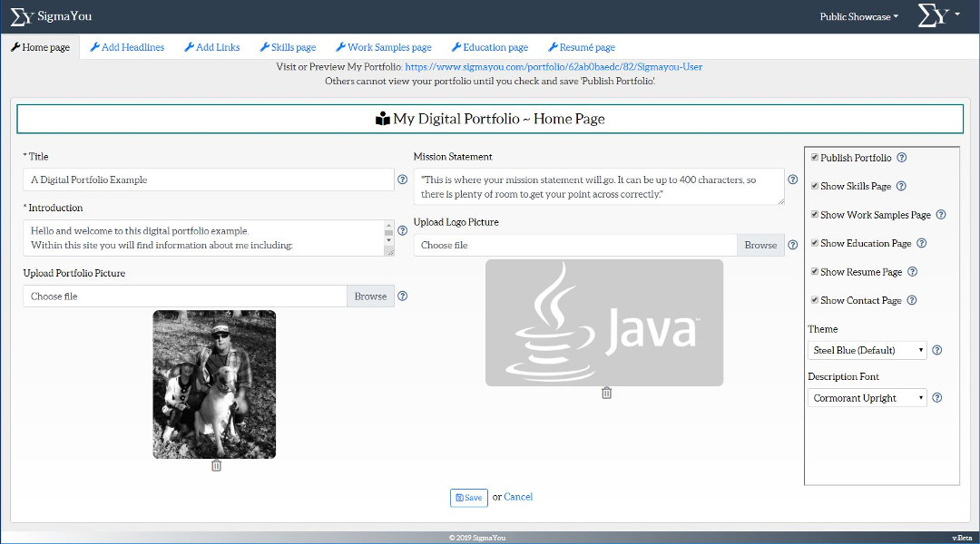Click help icon next to Description Font
Image resolution: width=980 pixels, height=544 pixels.
pyautogui.click(x=936, y=397)
